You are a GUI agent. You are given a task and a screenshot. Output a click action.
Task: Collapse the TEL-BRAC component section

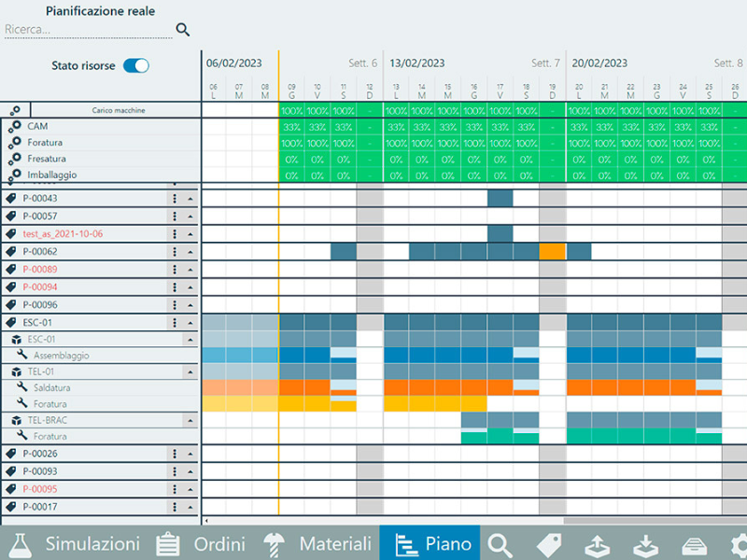click(x=190, y=420)
